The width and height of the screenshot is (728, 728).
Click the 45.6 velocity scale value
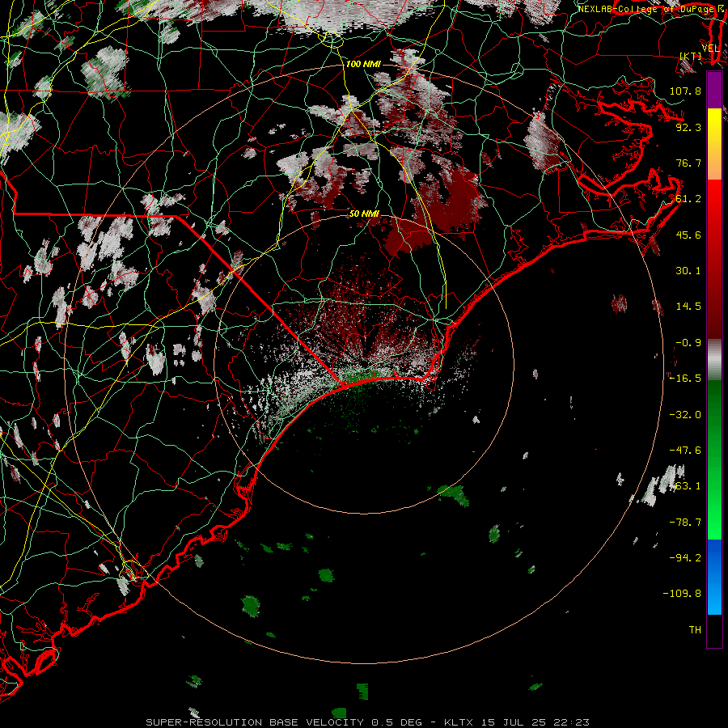(x=688, y=235)
